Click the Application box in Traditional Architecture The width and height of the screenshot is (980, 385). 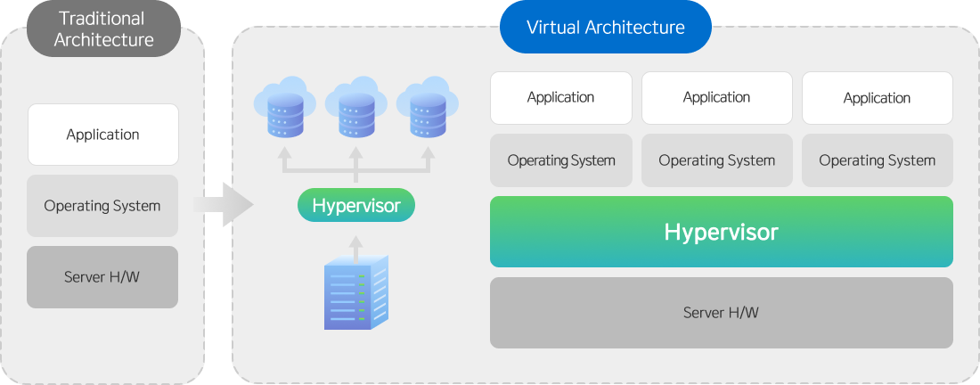coord(103,135)
